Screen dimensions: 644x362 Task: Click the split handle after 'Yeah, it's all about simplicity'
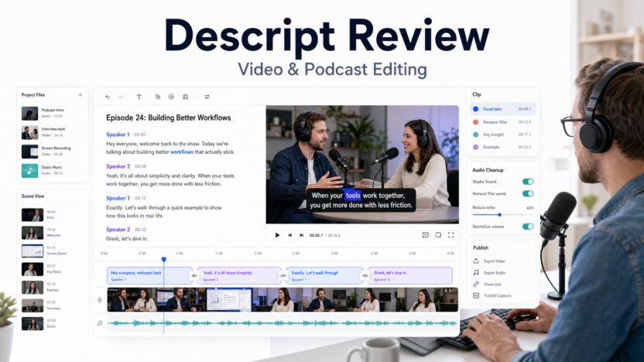[x=283, y=276]
